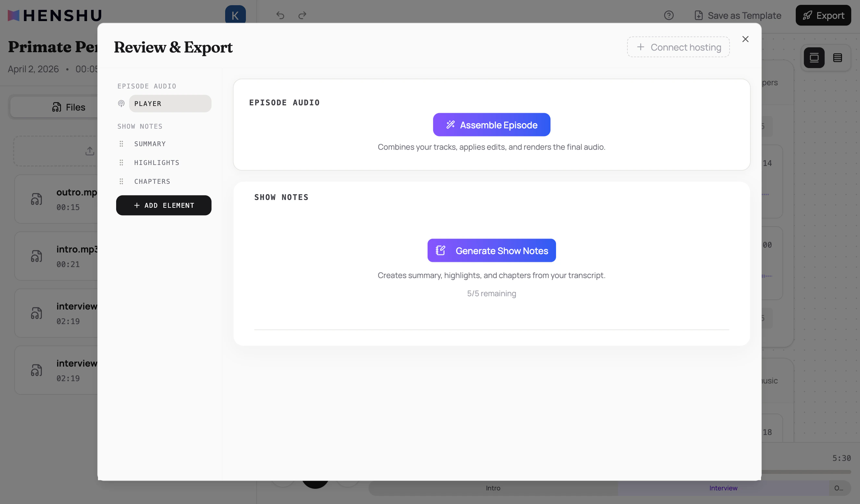Open the help question mark icon
Screen dimensions: 860x504
click(669, 15)
